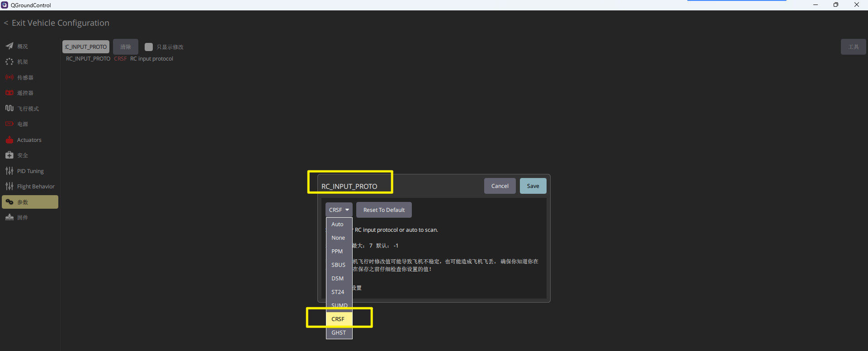Click the Save button

point(533,186)
